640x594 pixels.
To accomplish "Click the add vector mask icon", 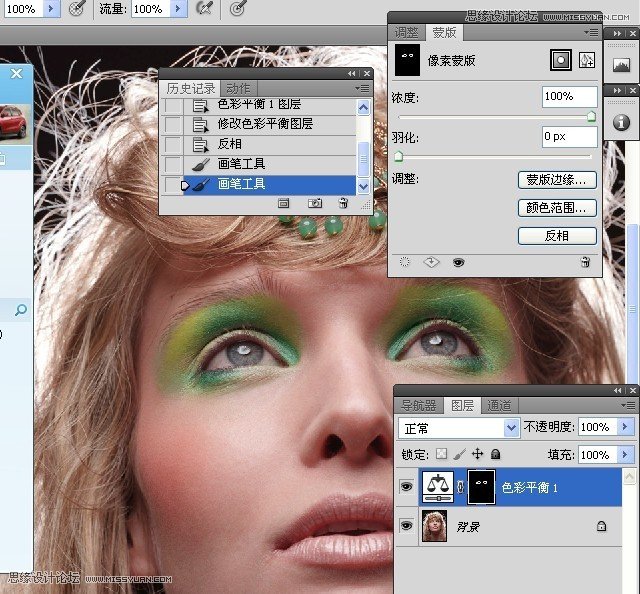I will pyautogui.click(x=587, y=60).
